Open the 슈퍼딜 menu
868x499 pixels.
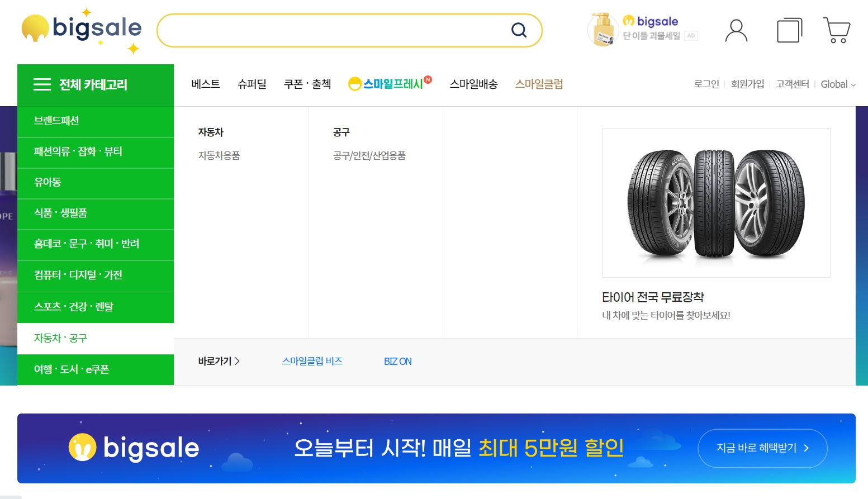[252, 84]
